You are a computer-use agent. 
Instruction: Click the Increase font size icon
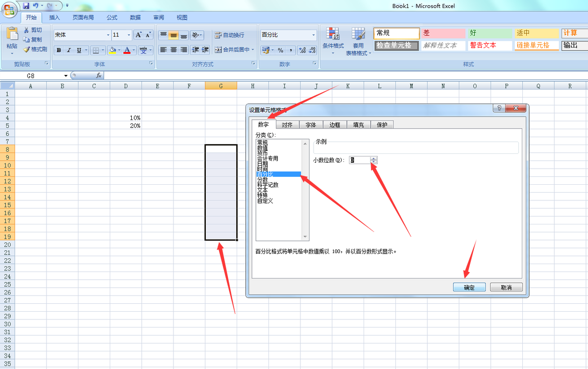tap(139, 35)
